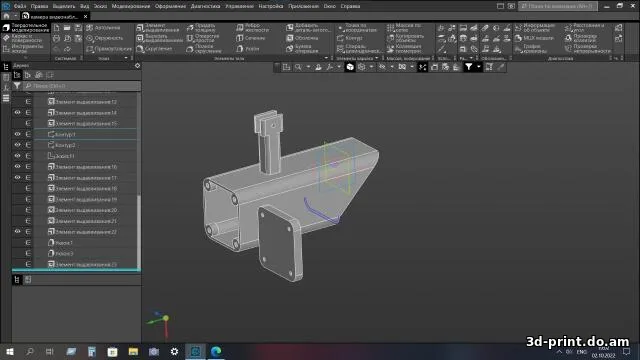640x360 pixels.
Task: Toggle visibility eye for Эскиз:11
Action: tap(18, 156)
